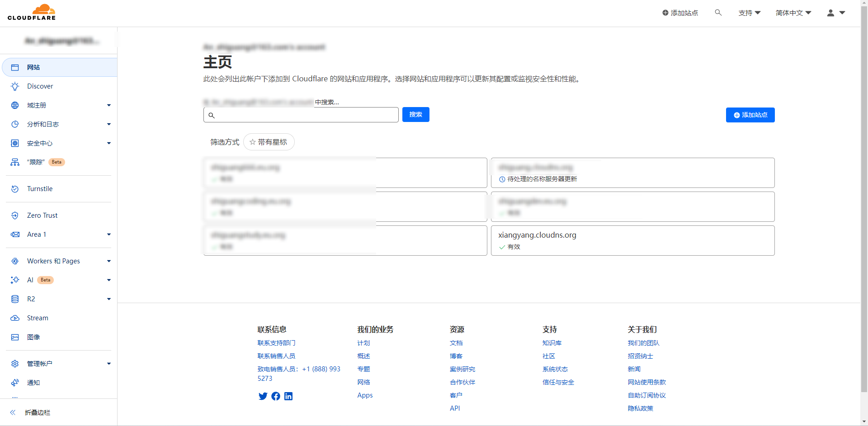Viewport: 868px width, 426px height.
Task: Click the 联系支持部门 footer link
Action: pyautogui.click(x=276, y=343)
